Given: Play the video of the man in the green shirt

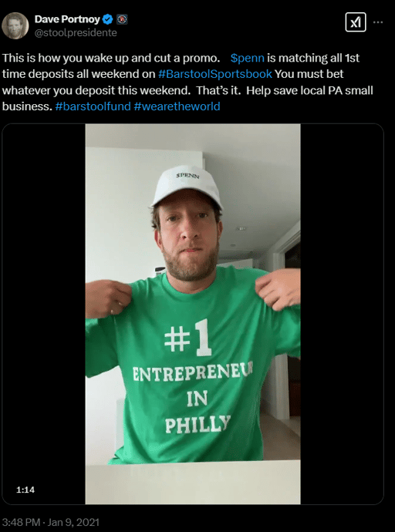Looking at the screenshot, I should point(193,314).
